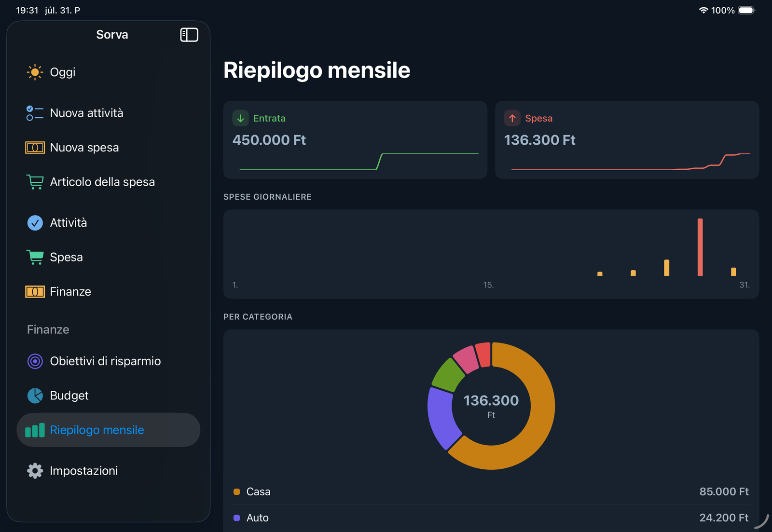Click the Wi-Fi status icon
The image size is (772, 532).
pyautogui.click(x=703, y=10)
